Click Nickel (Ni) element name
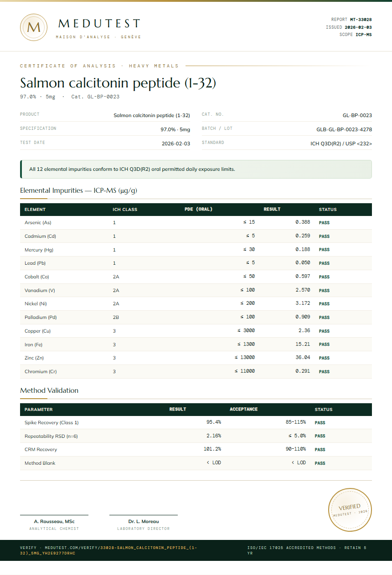392x575 pixels. tap(36, 304)
